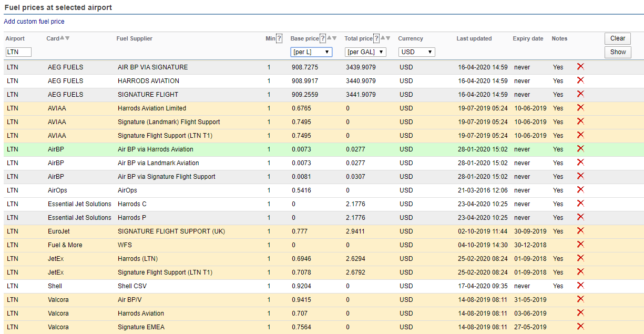The width and height of the screenshot is (644, 334).
Task: Delete Essential Jet Solutions Harrods C row
Action: [x=580, y=204]
